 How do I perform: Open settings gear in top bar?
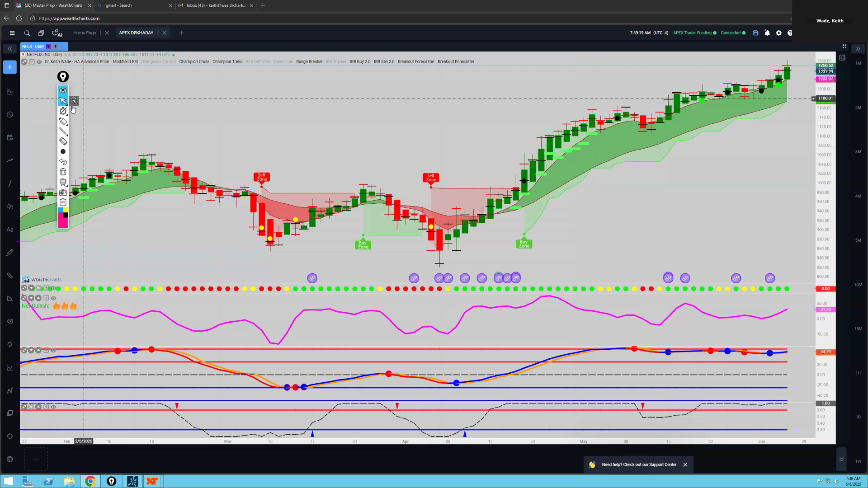tap(778, 33)
